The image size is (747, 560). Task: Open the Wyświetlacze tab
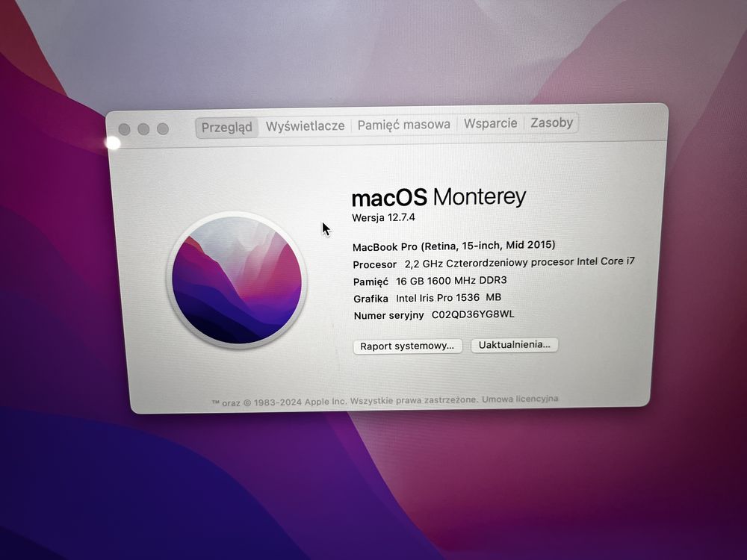[305, 126]
